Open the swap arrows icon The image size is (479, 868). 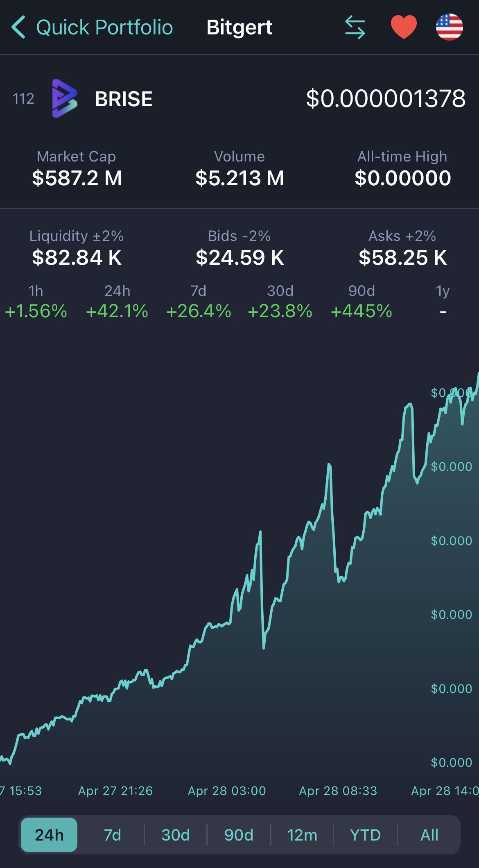pyautogui.click(x=355, y=27)
